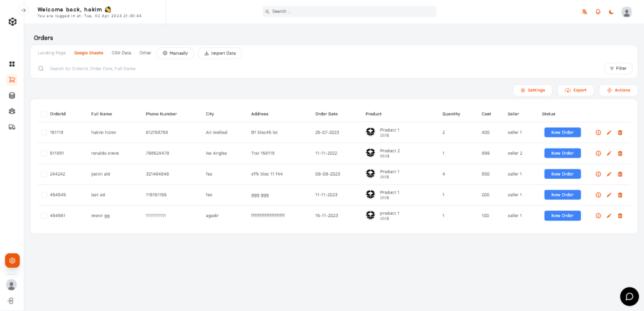Open the team users icon in sidebar
Viewport: 644px width, 311px height.
tap(12, 111)
